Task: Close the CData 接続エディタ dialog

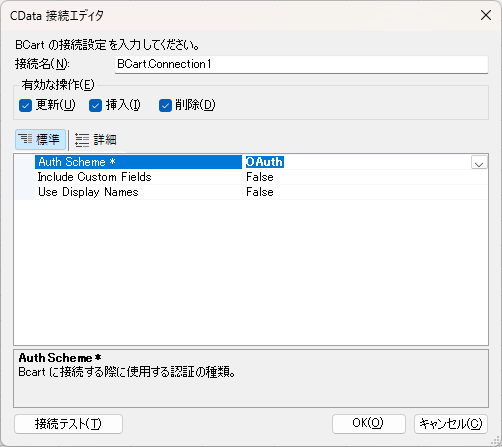Action: [486, 15]
